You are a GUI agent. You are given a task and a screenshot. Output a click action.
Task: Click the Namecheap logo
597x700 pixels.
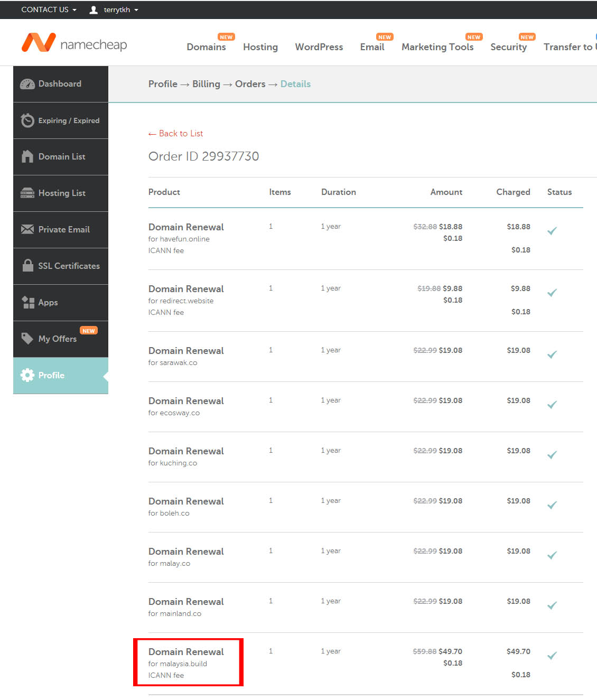tap(74, 43)
